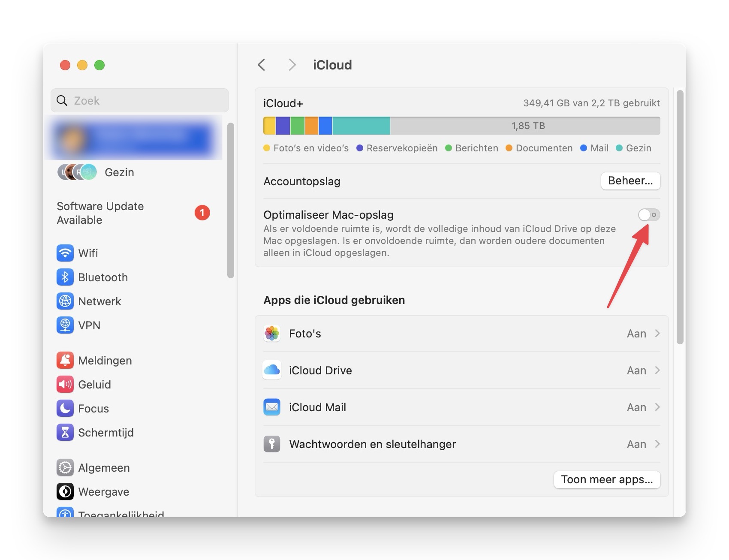Click the sidebar vertical scrollbar
This screenshot has height=560, width=729.
click(x=231, y=200)
